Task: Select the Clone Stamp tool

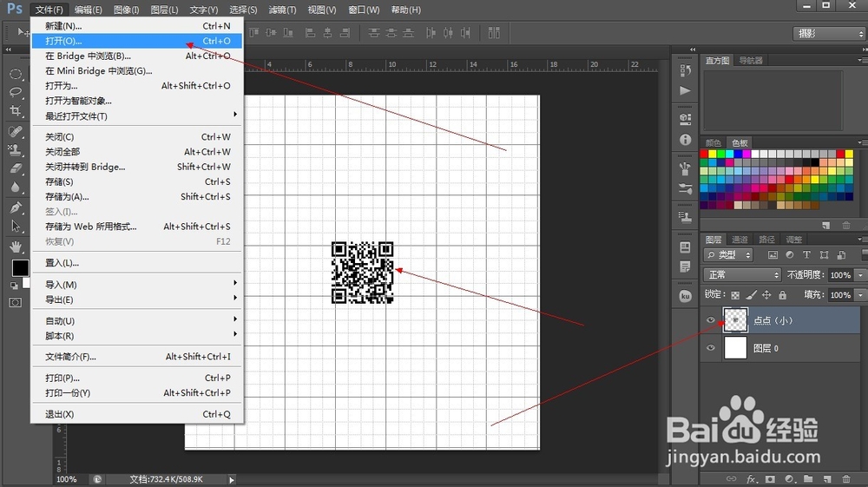Action: coord(16,150)
